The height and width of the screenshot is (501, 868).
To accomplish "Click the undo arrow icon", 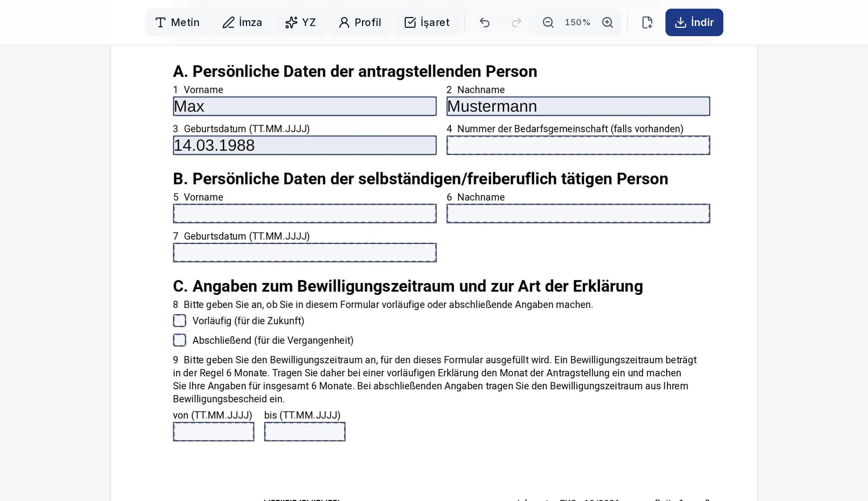I will [485, 22].
